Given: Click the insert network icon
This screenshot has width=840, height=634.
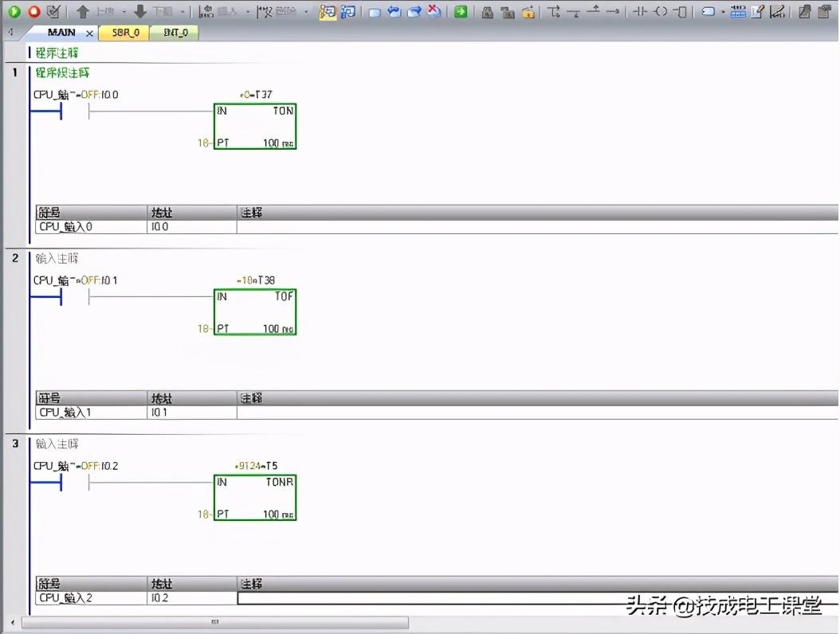Looking at the screenshot, I should (x=206, y=11).
